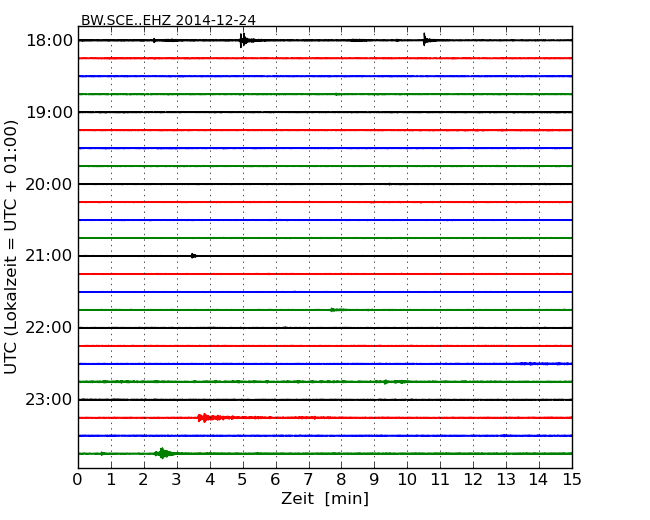This screenshot has height=520, width=650.
Task: Click the x-axis tick label 7
Action: point(308,479)
